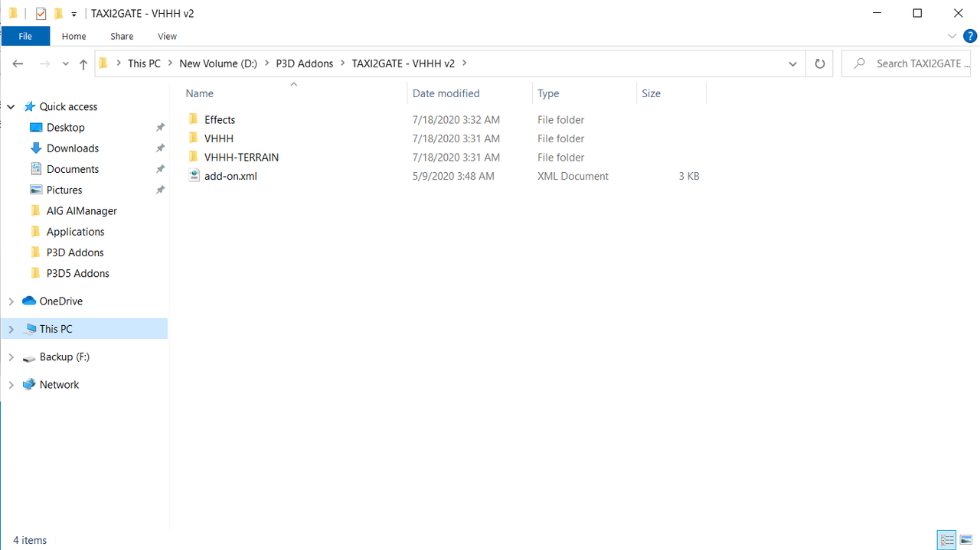Switch to Details view layout
This screenshot has width=980, height=550.
click(947, 540)
